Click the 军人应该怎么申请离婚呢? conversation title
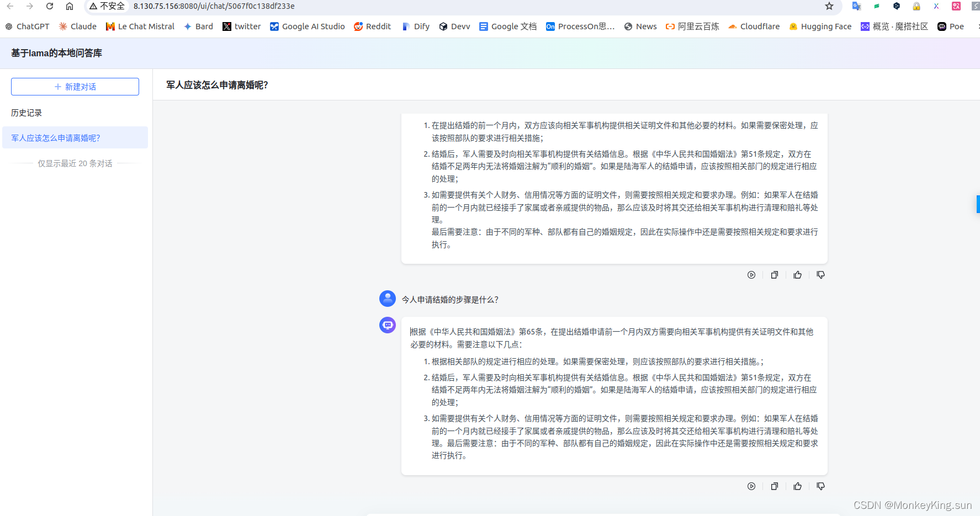This screenshot has height=516, width=980. (217, 85)
